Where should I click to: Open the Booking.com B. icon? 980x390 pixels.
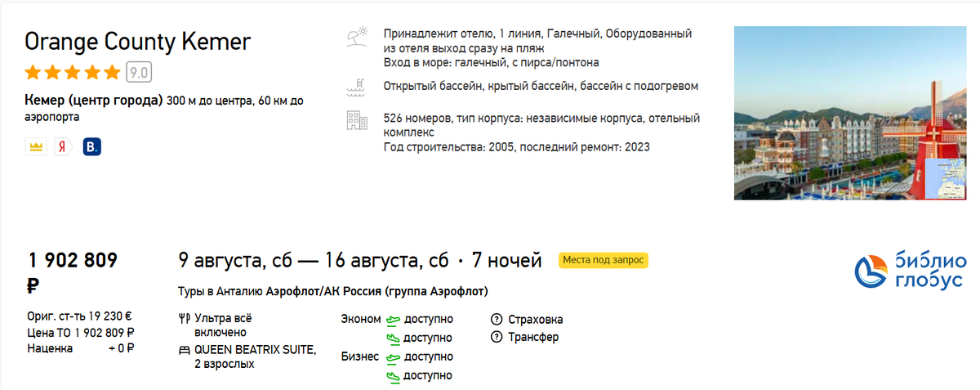[x=92, y=147]
